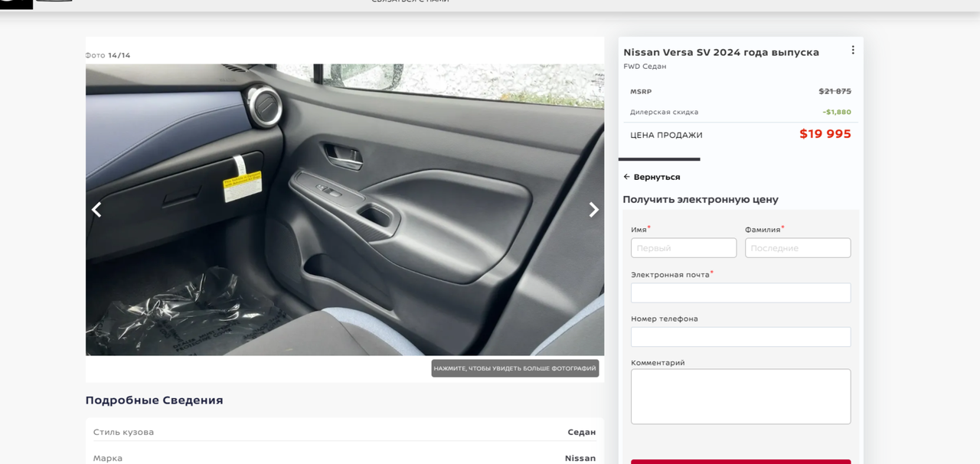Screen dimensions: 980x464
Task: Select the crossed-out MSRP $21 875
Action: (x=835, y=91)
